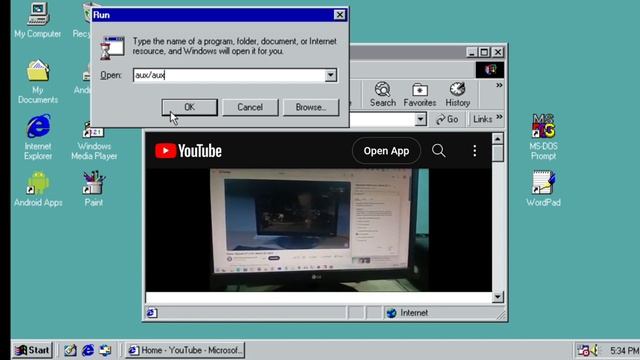The width and height of the screenshot is (640, 360).
Task: Click the Go button beside address bar
Action: pyautogui.click(x=447, y=119)
